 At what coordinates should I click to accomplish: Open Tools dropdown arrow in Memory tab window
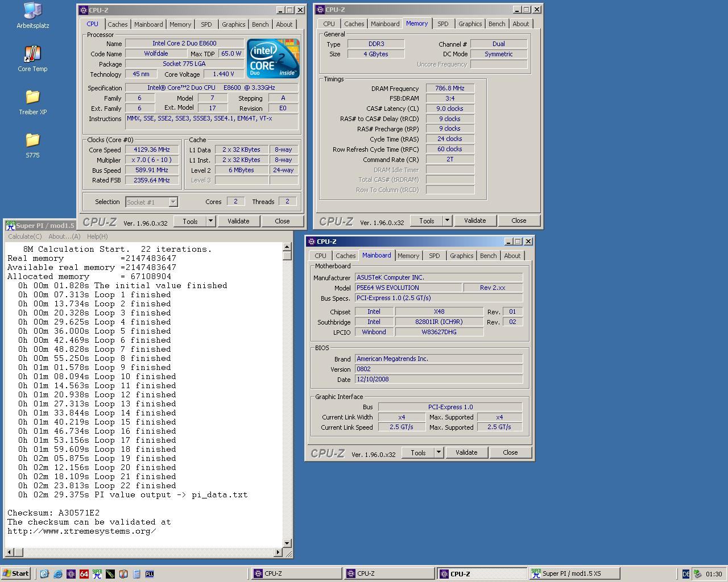(447, 221)
